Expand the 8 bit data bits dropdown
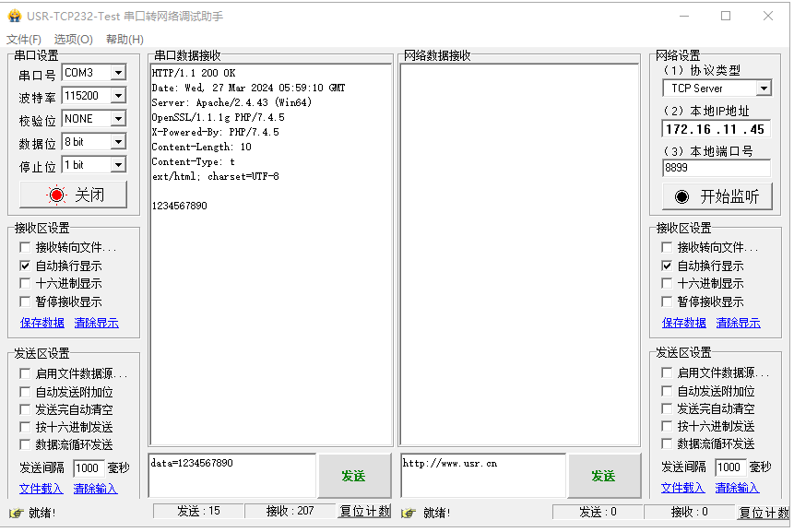The width and height of the screenshot is (794, 532). [118, 142]
